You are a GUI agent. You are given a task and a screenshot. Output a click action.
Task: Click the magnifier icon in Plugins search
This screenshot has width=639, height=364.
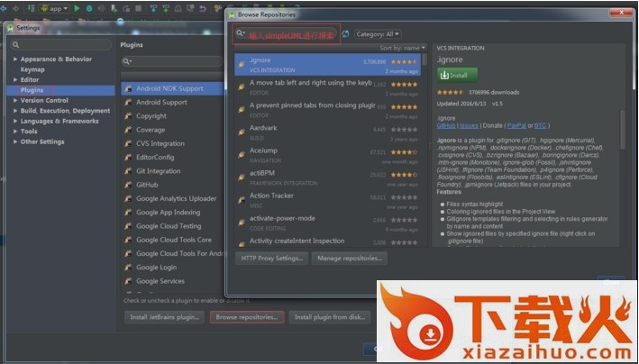click(x=127, y=61)
